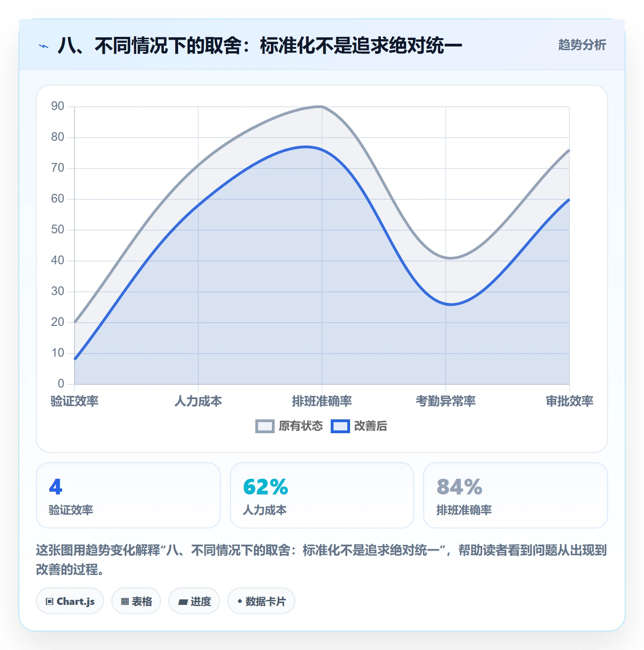Click the gray line peak at 排班准确率
644x650 pixels.
coord(322,106)
